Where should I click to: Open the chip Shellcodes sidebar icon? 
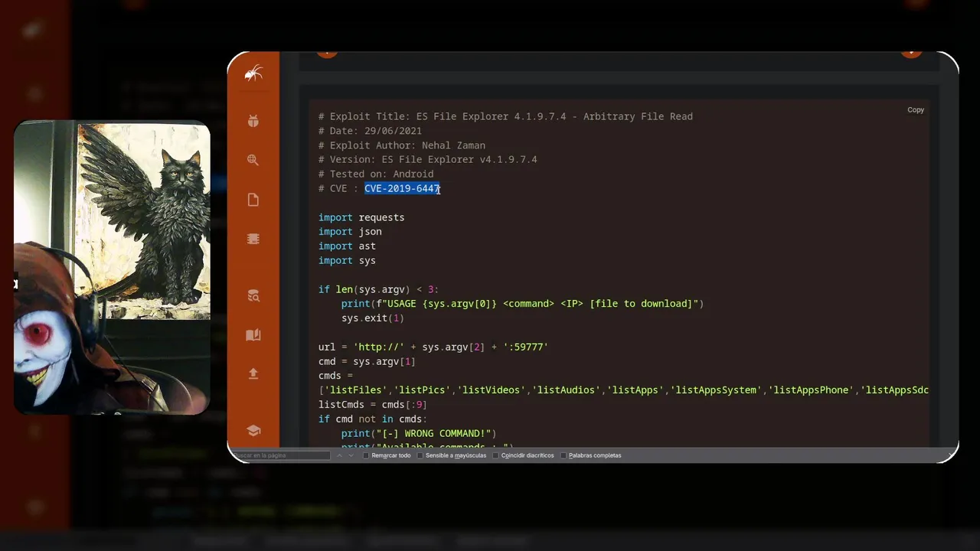[x=253, y=239]
